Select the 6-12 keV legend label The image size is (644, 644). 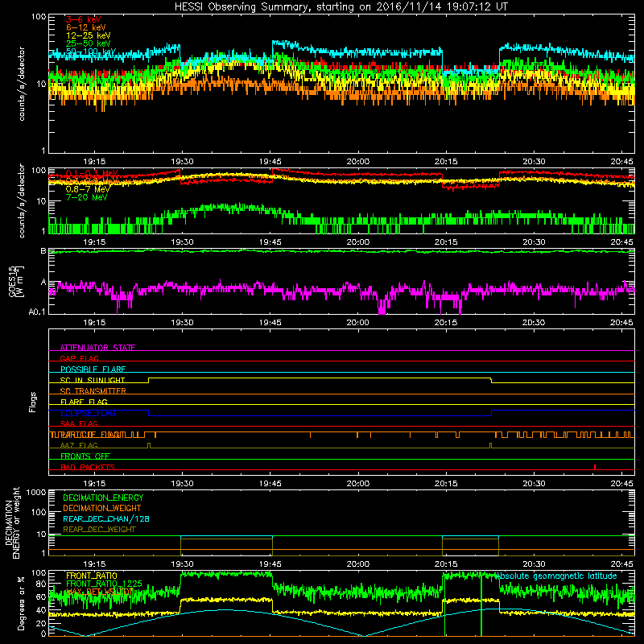[x=86, y=27]
